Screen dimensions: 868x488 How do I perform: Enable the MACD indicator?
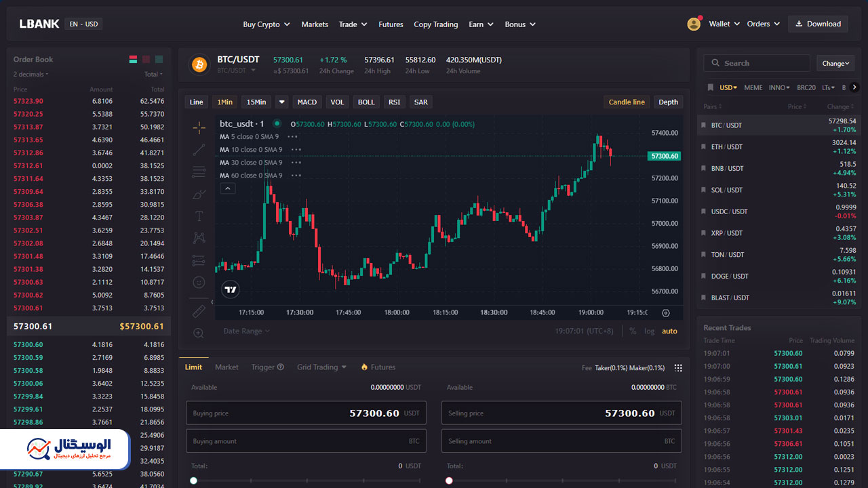(x=307, y=102)
